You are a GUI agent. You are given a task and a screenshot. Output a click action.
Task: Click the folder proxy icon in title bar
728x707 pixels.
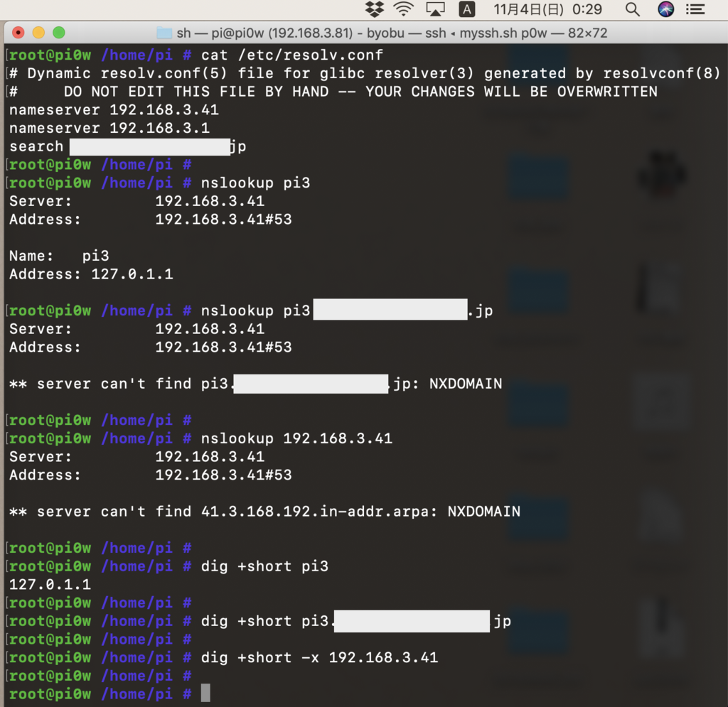(x=164, y=33)
